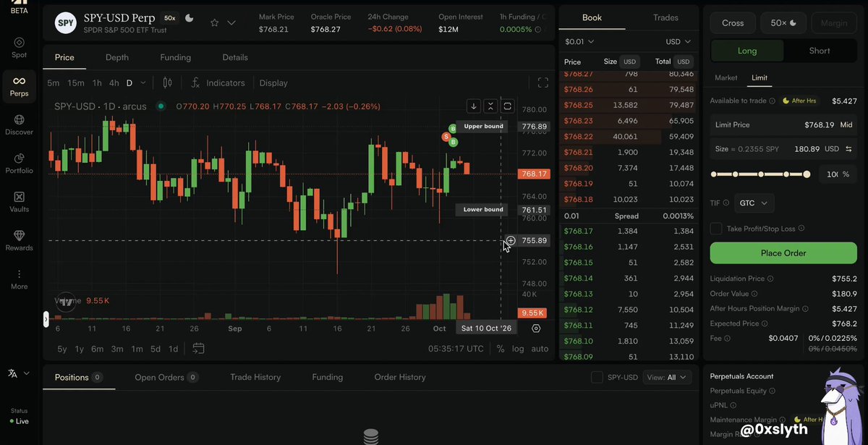Switch to the Market order tab
The image size is (868, 445).
pyautogui.click(x=726, y=77)
